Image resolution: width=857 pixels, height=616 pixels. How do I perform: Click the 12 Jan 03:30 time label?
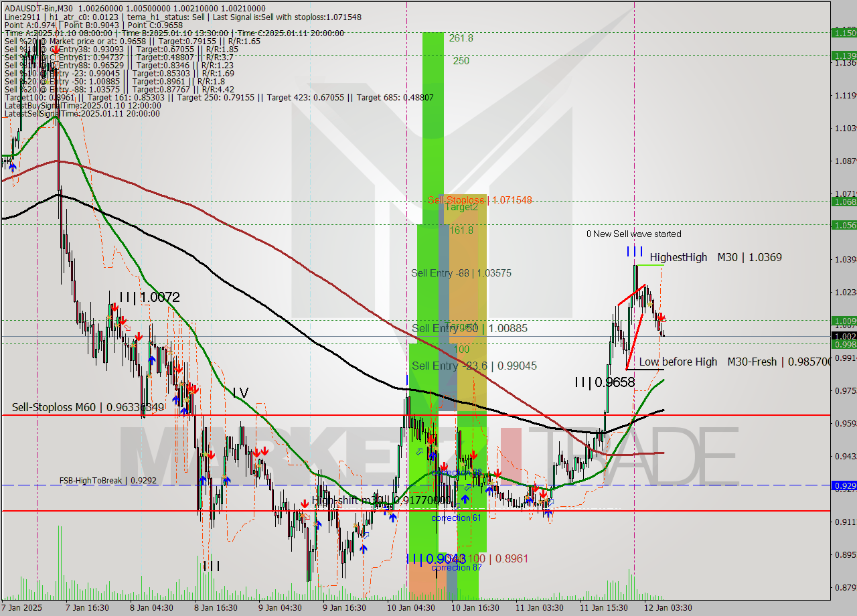click(x=670, y=607)
